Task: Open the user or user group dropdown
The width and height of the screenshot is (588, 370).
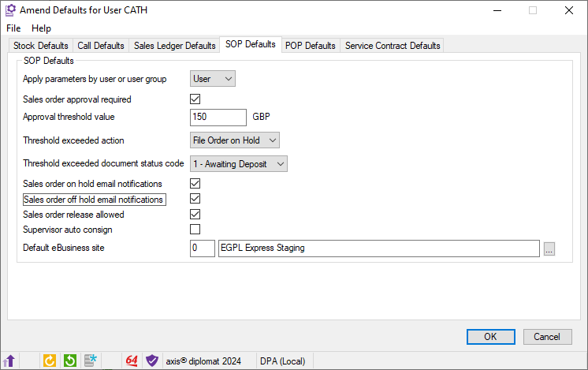Action: click(x=213, y=78)
